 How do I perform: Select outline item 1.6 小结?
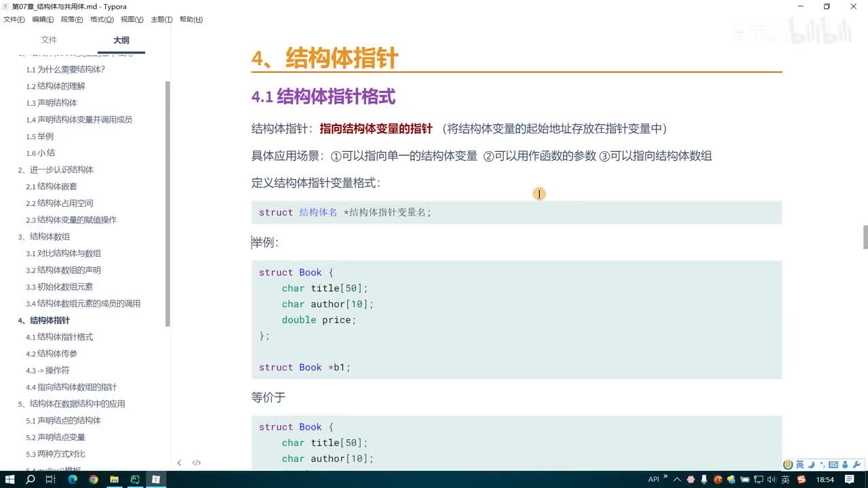pos(41,153)
